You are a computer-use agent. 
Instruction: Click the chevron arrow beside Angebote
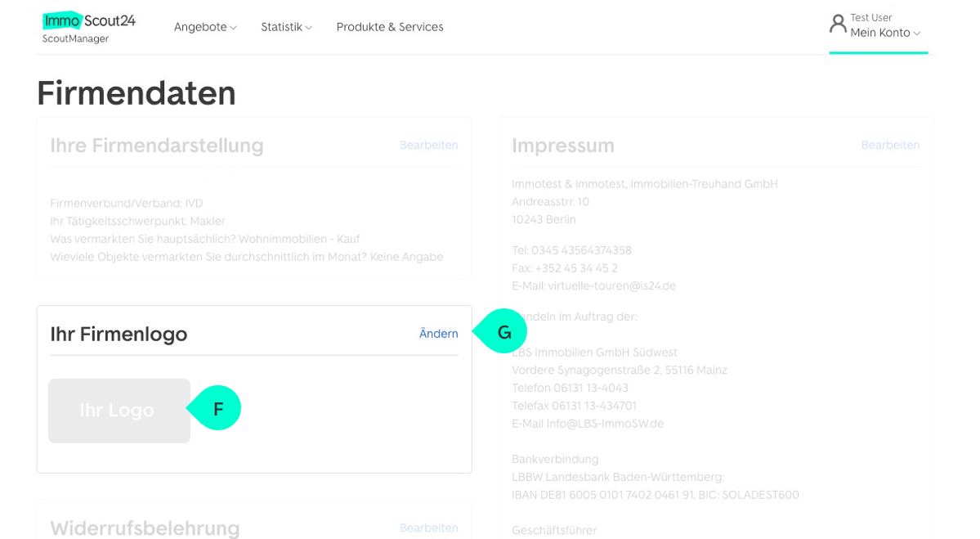point(233,28)
